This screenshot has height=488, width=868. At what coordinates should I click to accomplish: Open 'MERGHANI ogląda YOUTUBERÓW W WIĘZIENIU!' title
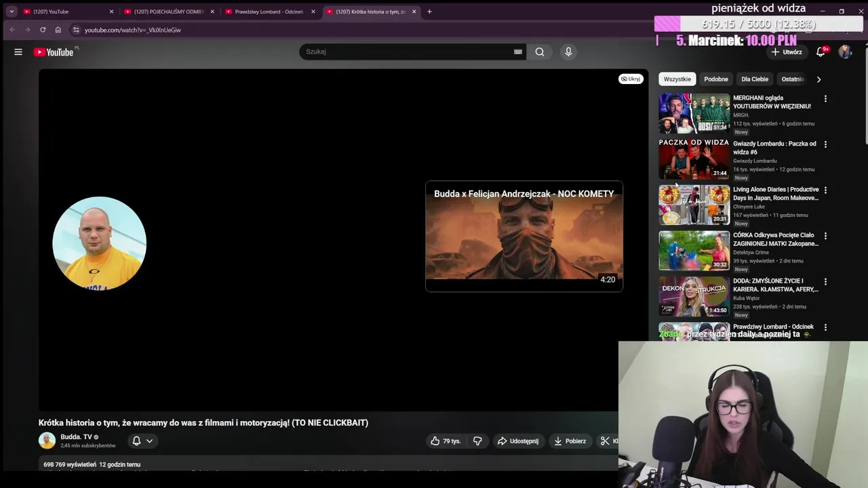[x=772, y=102]
